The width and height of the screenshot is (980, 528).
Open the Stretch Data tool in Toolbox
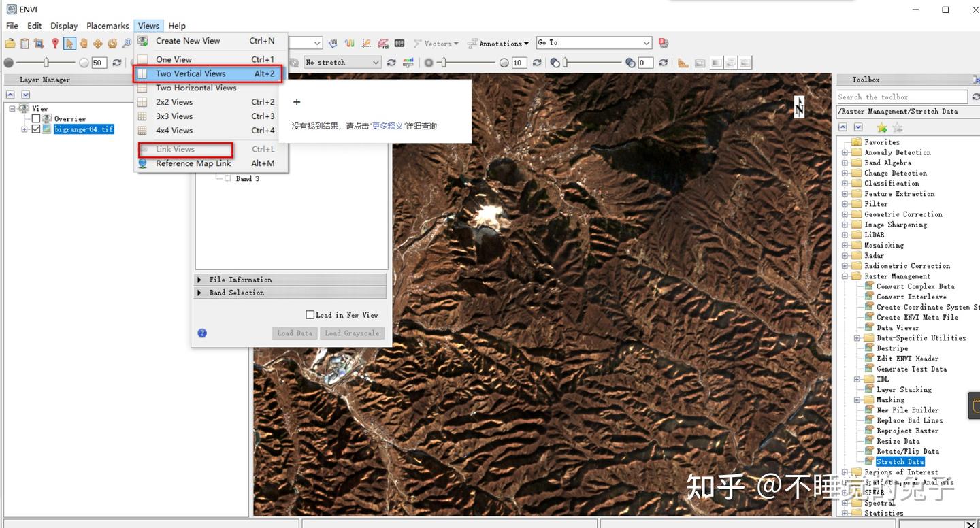pyautogui.click(x=900, y=461)
